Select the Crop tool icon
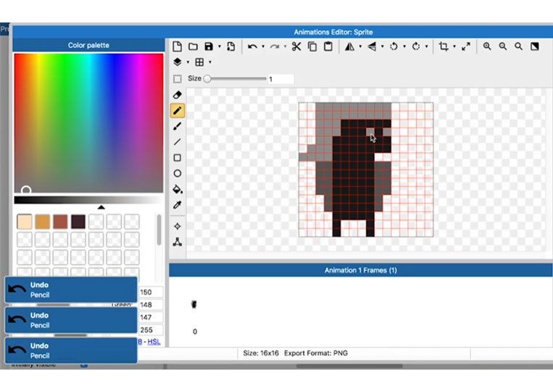 444,46
